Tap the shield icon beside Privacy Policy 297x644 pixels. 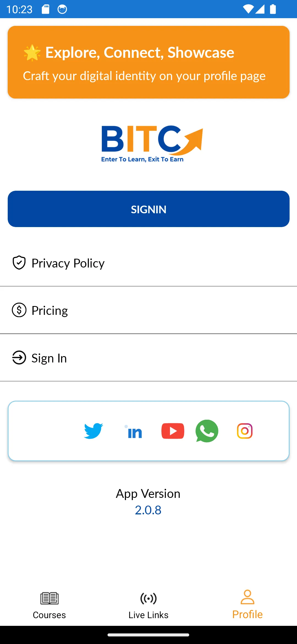point(19,263)
